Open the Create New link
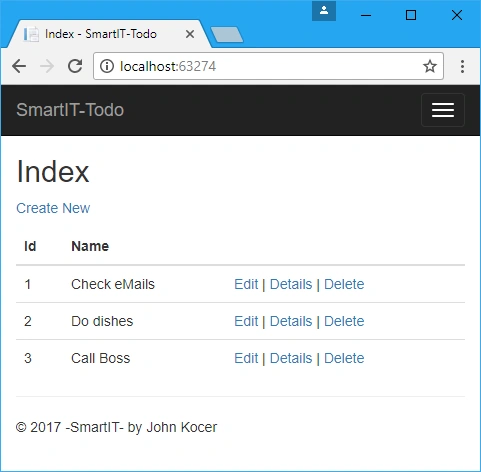The image size is (481, 472). tap(53, 208)
